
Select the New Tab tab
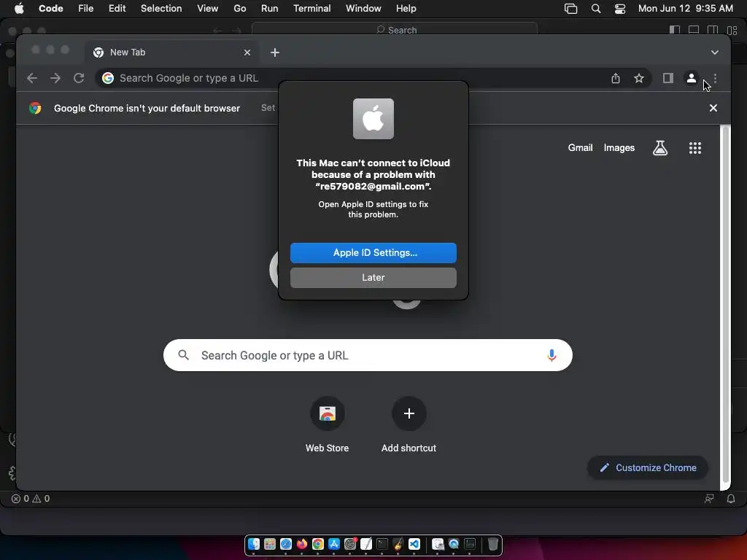coord(172,52)
